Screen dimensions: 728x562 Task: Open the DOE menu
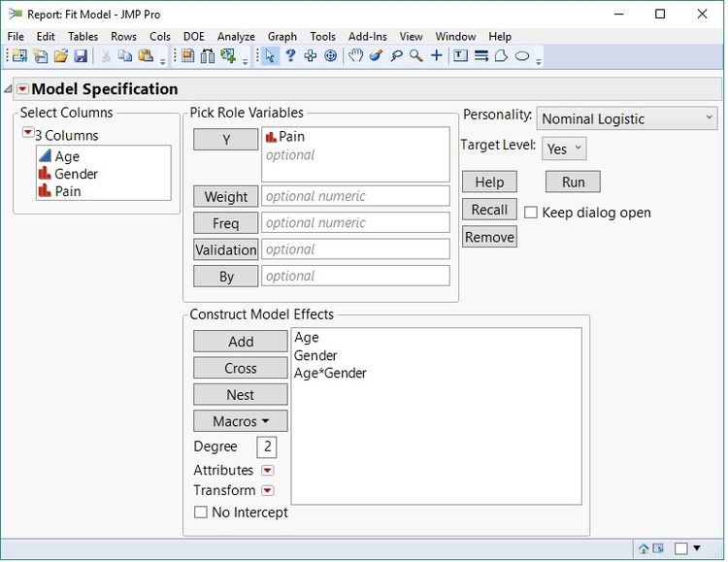pyautogui.click(x=193, y=36)
